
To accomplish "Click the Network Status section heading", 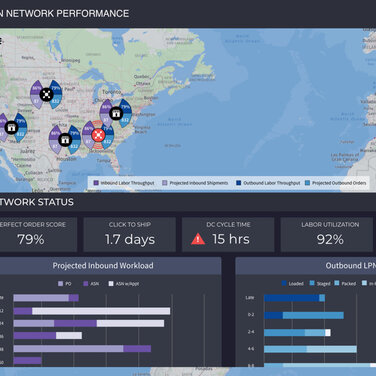I will point(36,202).
